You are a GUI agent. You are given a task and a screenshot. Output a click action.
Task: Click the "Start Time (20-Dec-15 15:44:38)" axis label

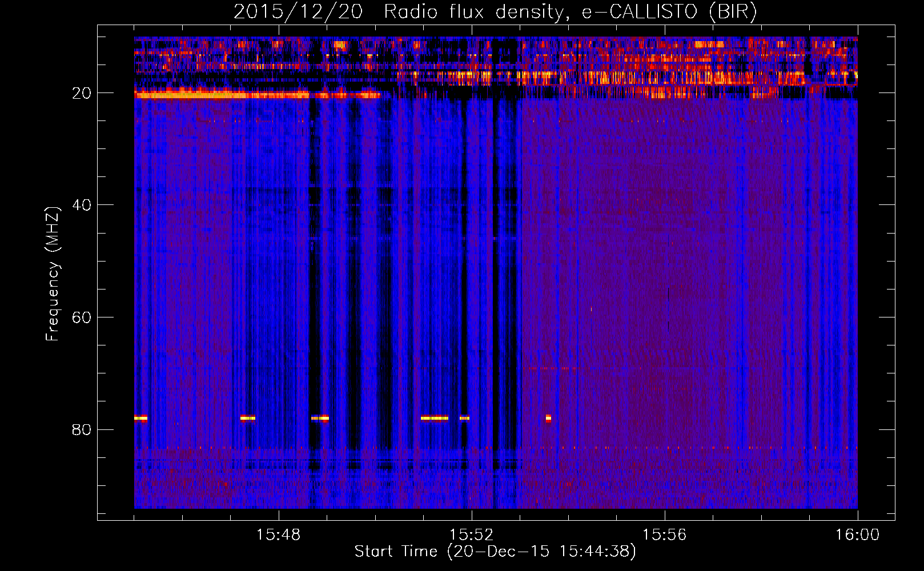495,552
